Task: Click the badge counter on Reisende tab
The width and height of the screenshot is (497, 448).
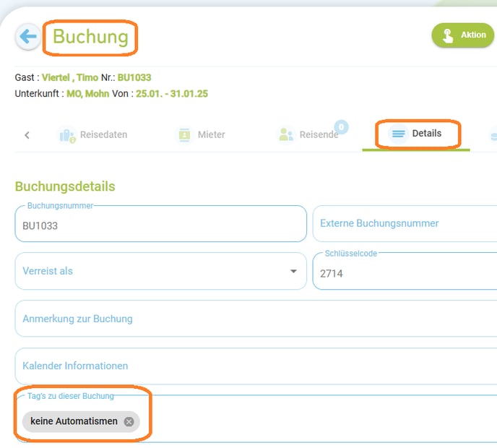Action: coord(342,127)
